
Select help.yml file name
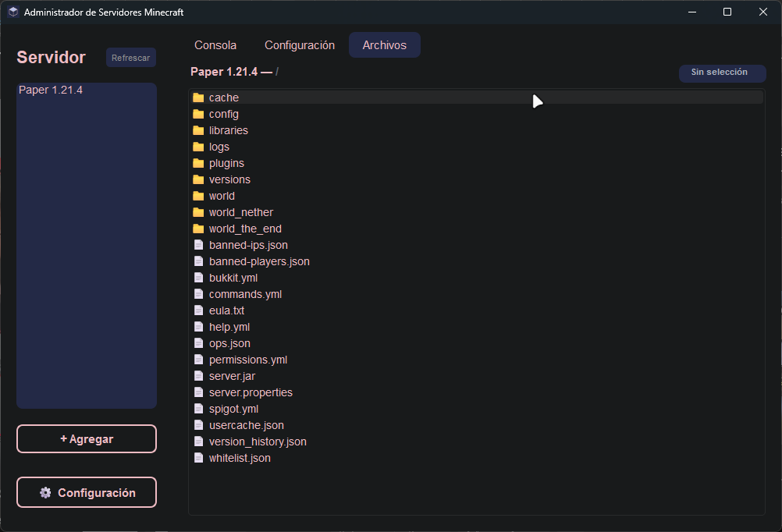tap(229, 327)
